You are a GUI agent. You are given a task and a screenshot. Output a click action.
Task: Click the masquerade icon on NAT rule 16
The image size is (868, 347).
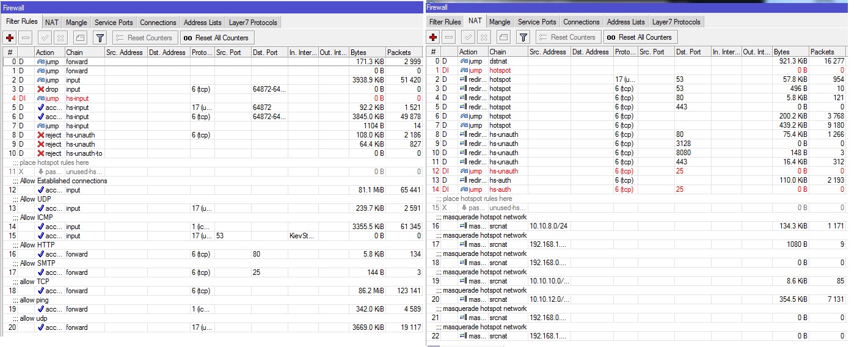[x=464, y=226]
